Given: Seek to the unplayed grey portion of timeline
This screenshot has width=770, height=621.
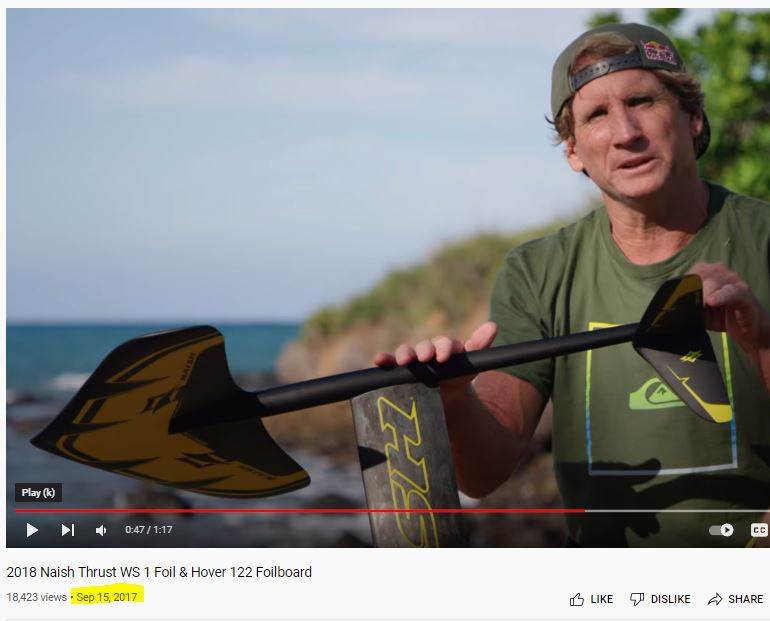Looking at the screenshot, I should (677, 511).
